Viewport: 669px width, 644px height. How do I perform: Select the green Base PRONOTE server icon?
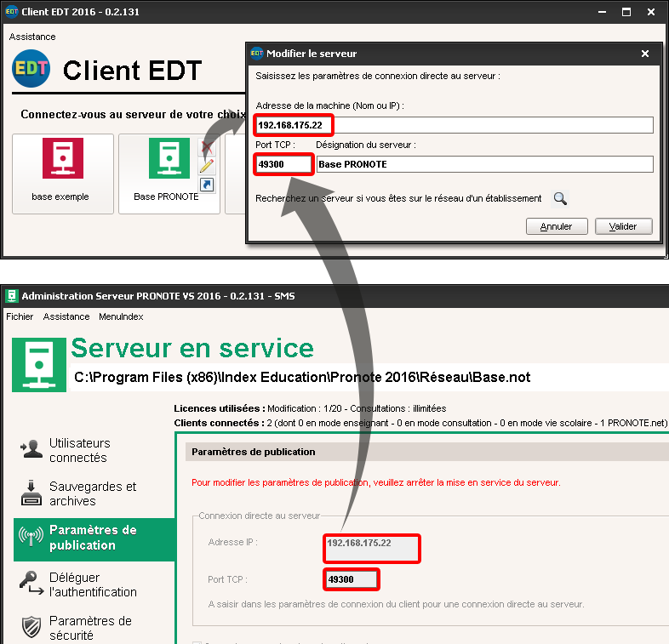pyautogui.click(x=169, y=157)
